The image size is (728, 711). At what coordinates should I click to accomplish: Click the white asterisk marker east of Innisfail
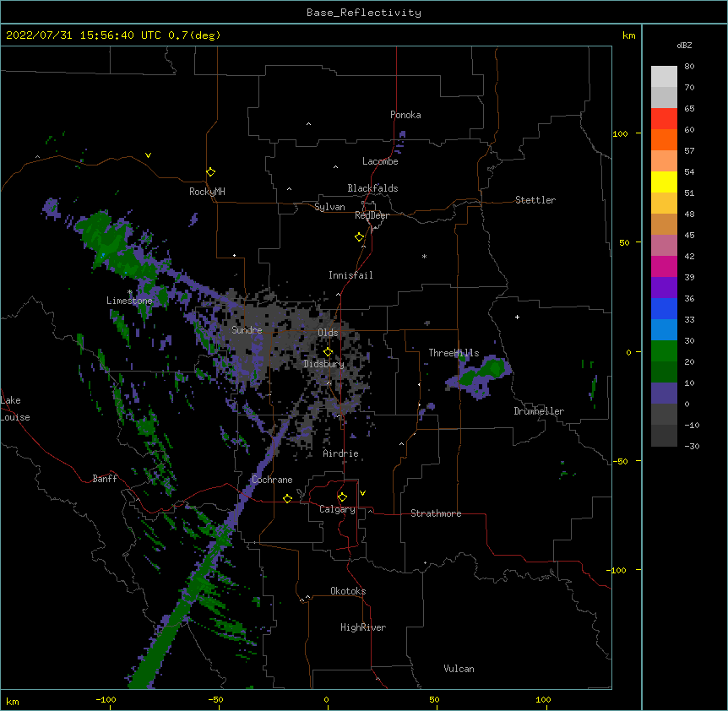point(424,256)
